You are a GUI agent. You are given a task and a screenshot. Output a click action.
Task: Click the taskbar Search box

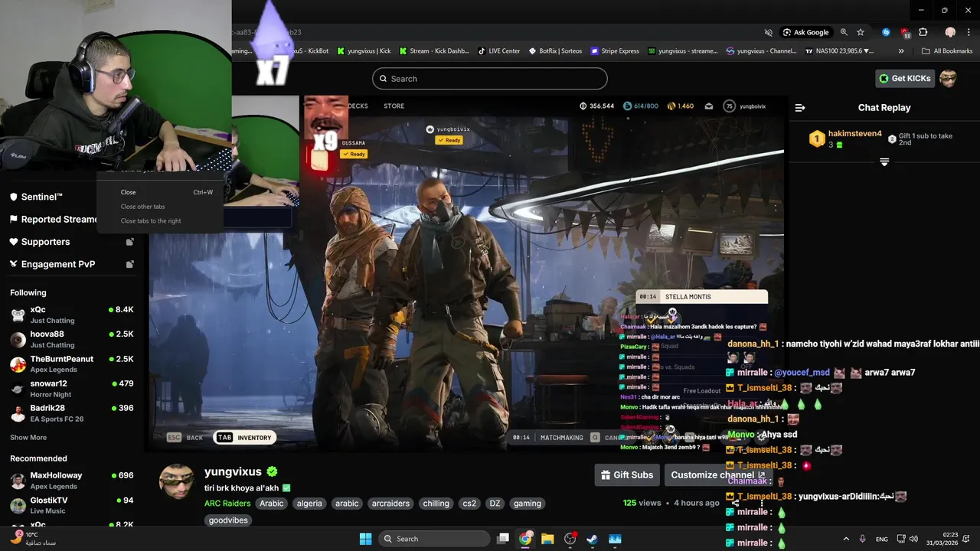pyautogui.click(x=433, y=539)
